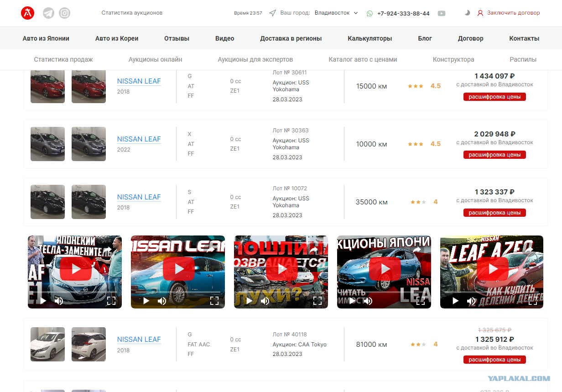Play the Пошлина возвращается video
Viewport: 562px width, 392px height.
282,269
